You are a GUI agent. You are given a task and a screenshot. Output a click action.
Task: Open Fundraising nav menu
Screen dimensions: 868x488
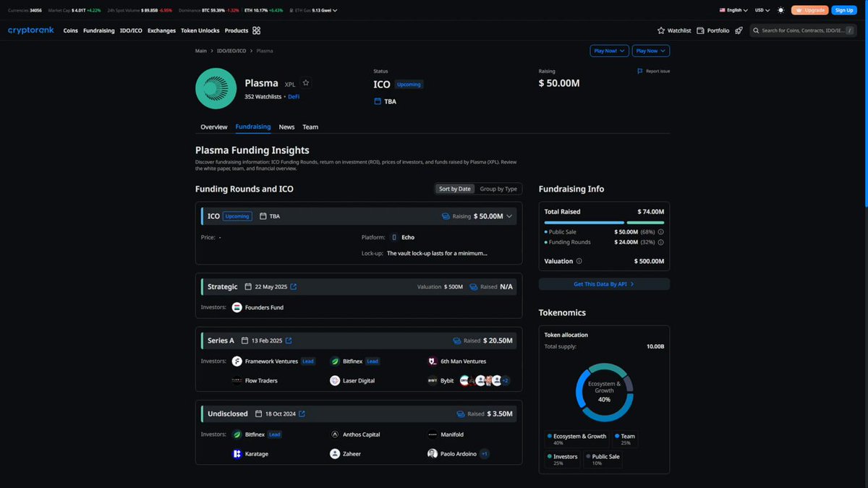[x=99, y=30]
